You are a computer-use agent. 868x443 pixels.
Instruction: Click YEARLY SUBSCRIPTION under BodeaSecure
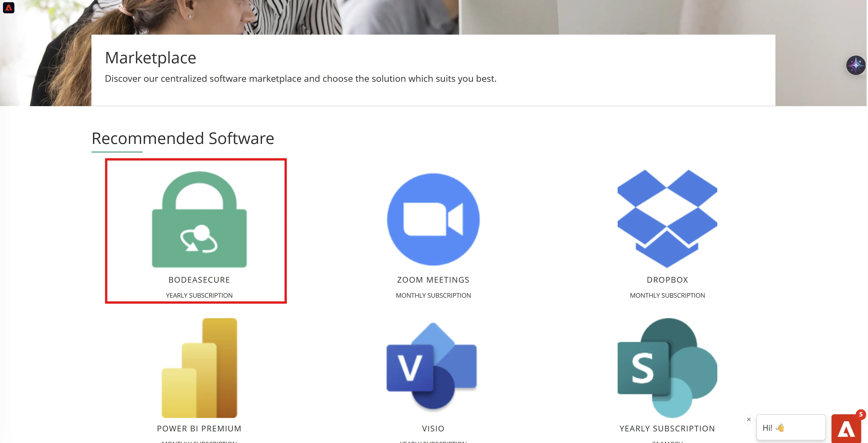[x=199, y=295]
